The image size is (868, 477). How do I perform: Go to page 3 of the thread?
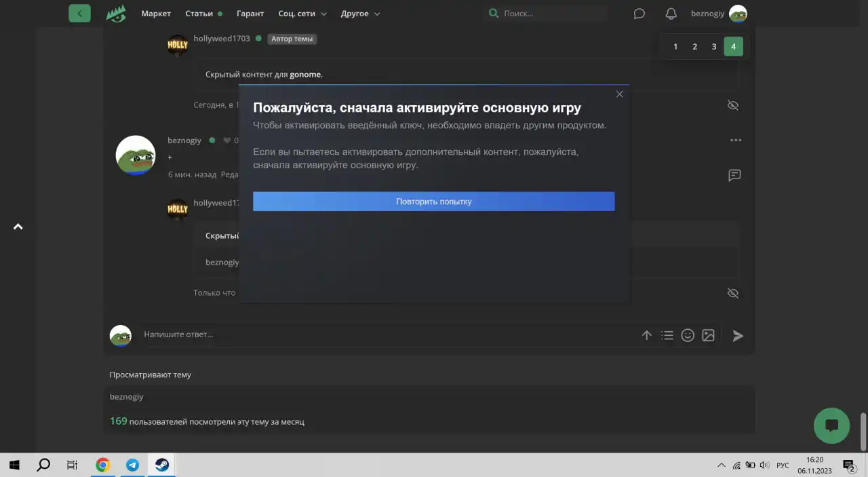point(714,47)
